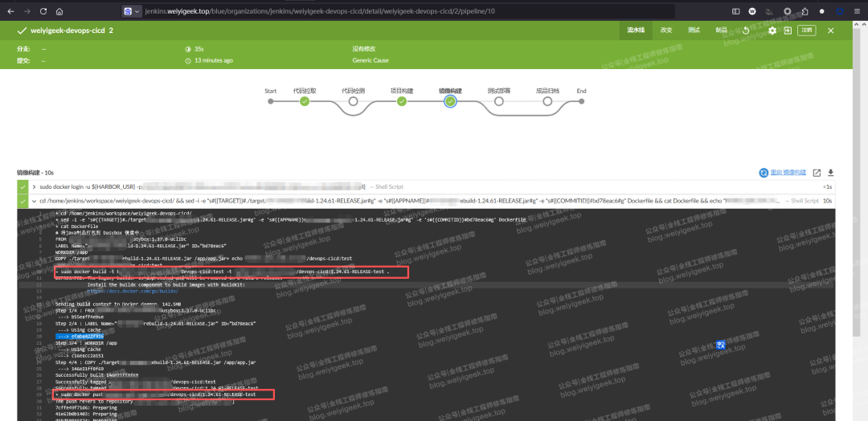868x421 pixels.
Task: Toggle the browser sidebar panel icon
Action: tap(735, 11)
